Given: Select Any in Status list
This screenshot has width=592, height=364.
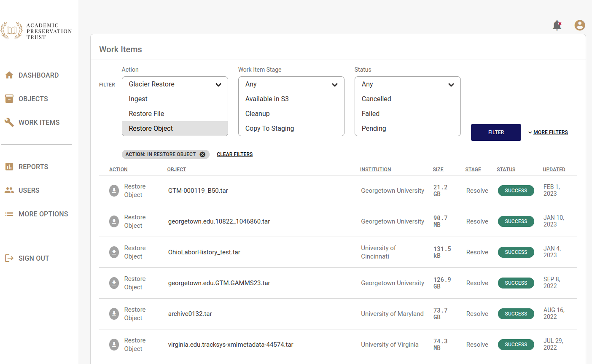Looking at the screenshot, I should 407,84.
